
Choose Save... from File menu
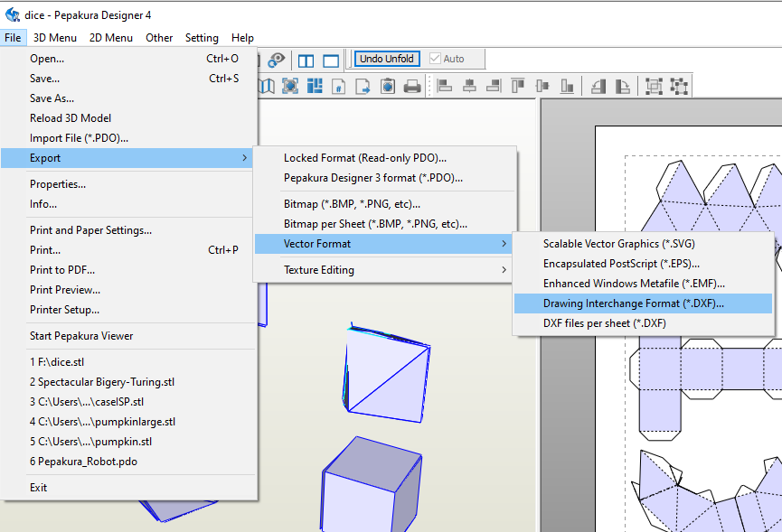[128, 79]
